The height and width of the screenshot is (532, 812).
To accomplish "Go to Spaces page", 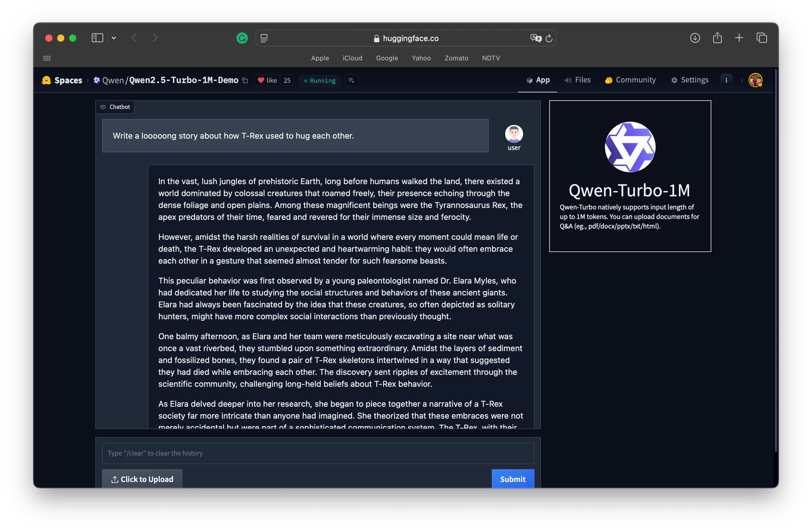I will (x=68, y=80).
